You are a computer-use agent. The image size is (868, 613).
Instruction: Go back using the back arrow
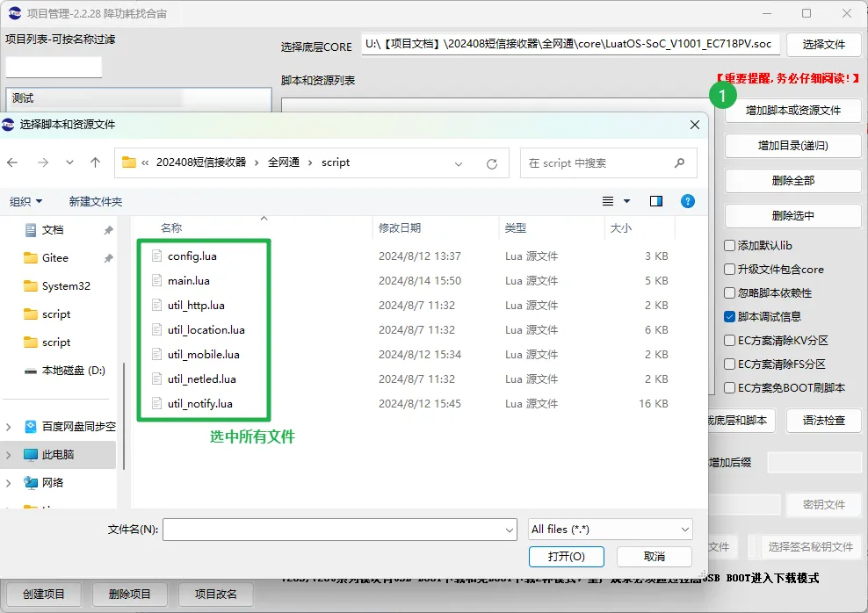[x=12, y=162]
